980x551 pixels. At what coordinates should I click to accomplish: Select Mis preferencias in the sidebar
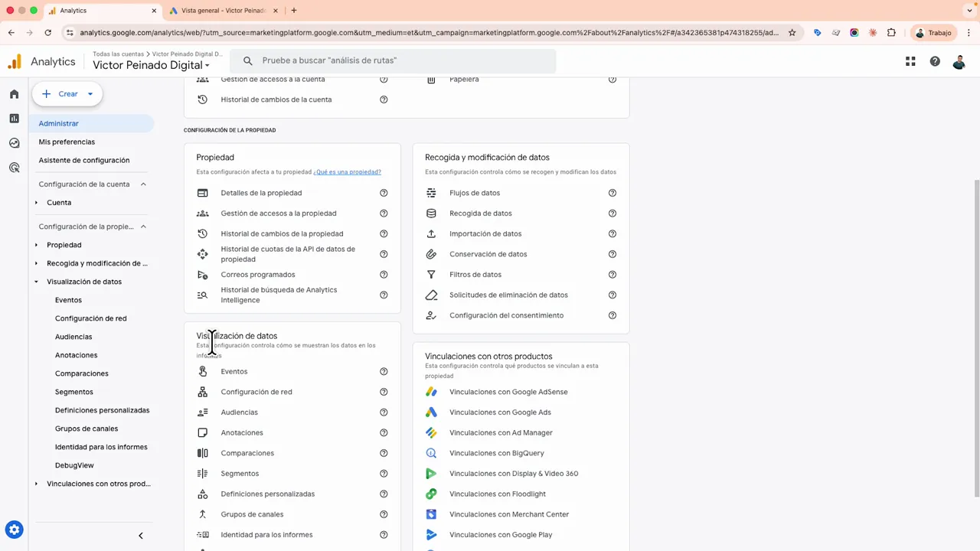(x=67, y=142)
